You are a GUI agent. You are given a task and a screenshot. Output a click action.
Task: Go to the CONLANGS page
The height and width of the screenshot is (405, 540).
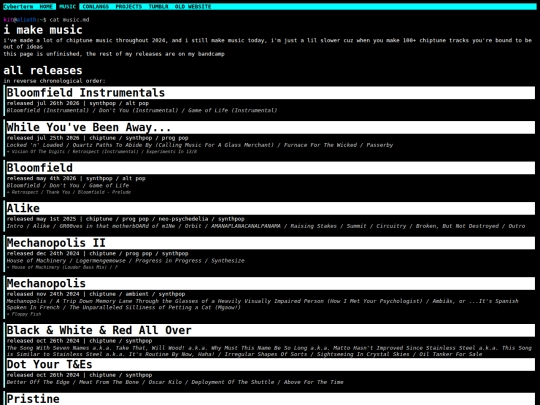pyautogui.click(x=95, y=7)
